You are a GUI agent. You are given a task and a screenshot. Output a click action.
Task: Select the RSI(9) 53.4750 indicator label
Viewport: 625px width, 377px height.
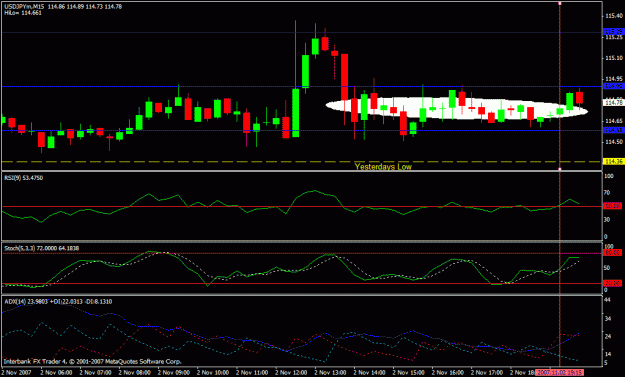[x=24, y=178]
